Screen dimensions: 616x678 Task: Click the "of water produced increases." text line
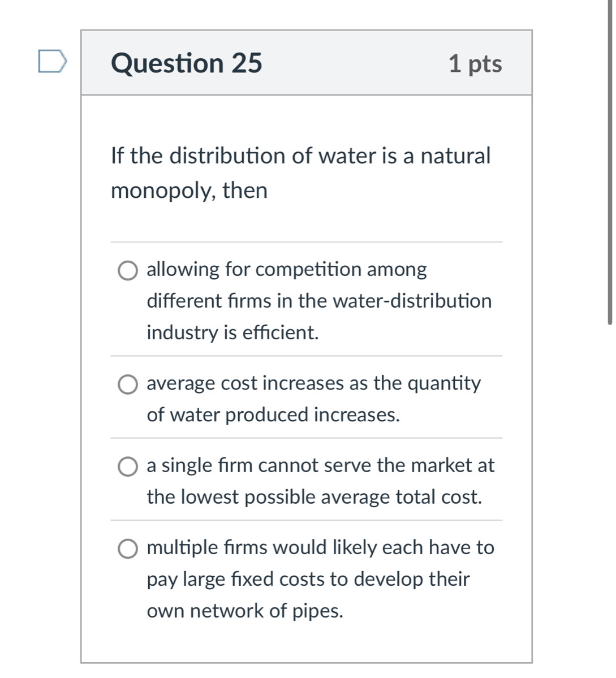pyautogui.click(x=273, y=415)
